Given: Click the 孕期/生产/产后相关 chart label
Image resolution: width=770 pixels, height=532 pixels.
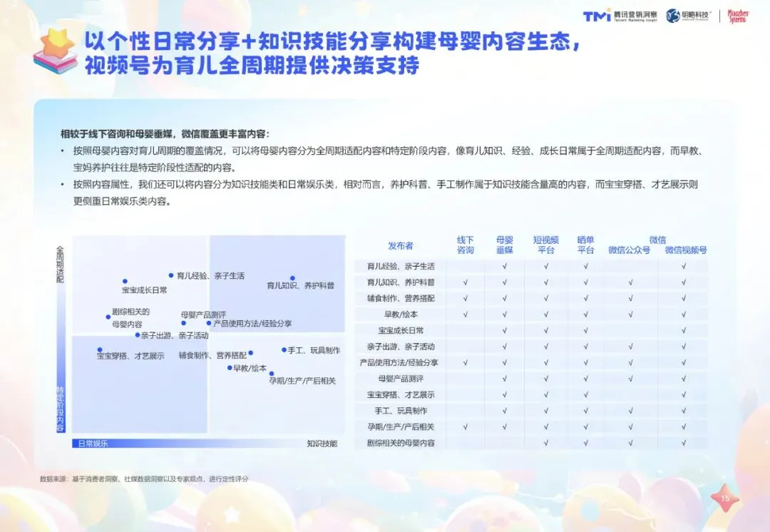Looking at the screenshot, I should coord(302,381).
